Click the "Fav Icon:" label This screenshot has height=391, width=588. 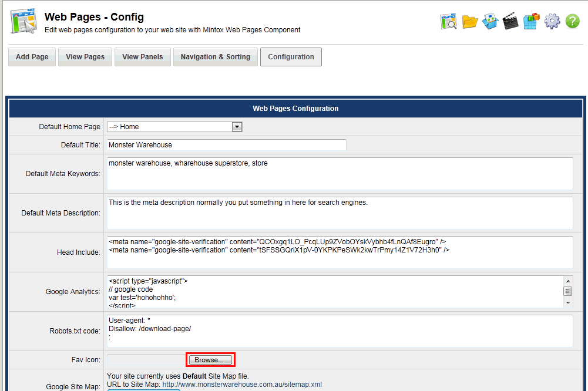point(86,360)
